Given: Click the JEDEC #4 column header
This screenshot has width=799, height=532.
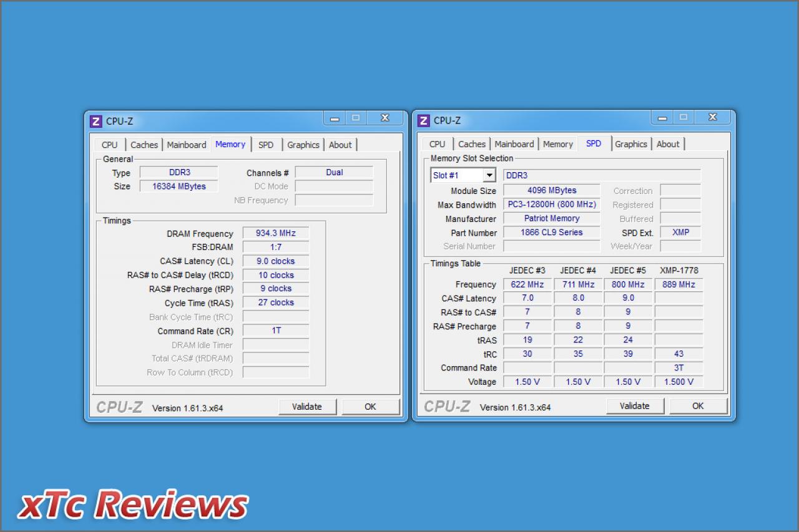Looking at the screenshot, I should click(578, 271).
